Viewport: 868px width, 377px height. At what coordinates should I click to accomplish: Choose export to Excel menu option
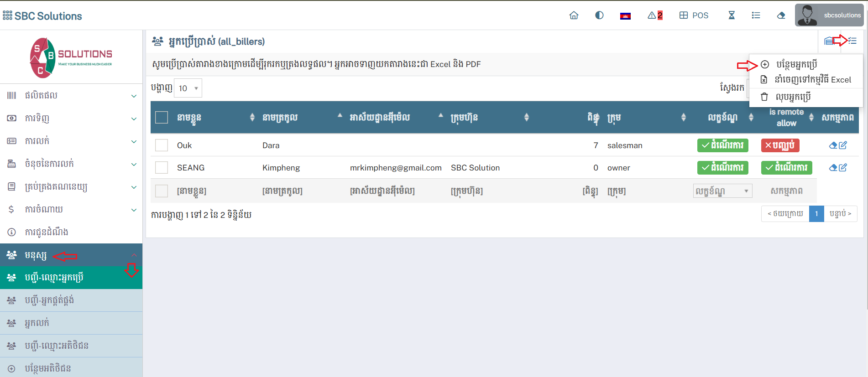812,80
